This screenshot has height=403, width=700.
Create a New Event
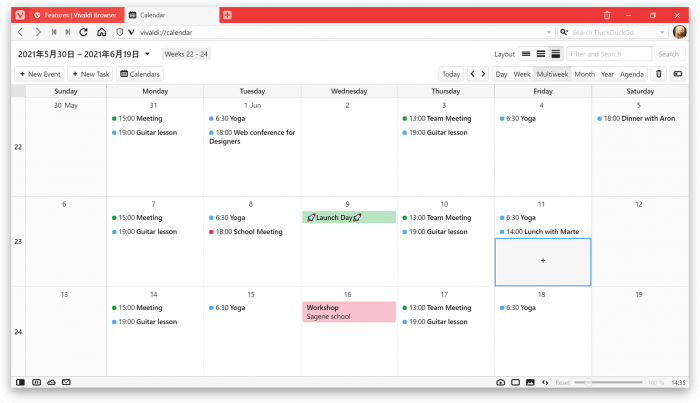click(x=40, y=74)
